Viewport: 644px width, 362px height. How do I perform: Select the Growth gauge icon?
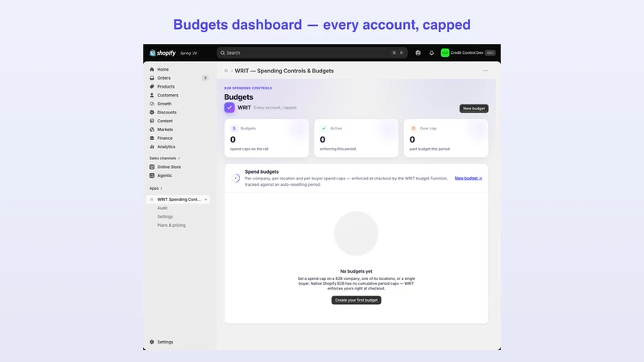(152, 104)
